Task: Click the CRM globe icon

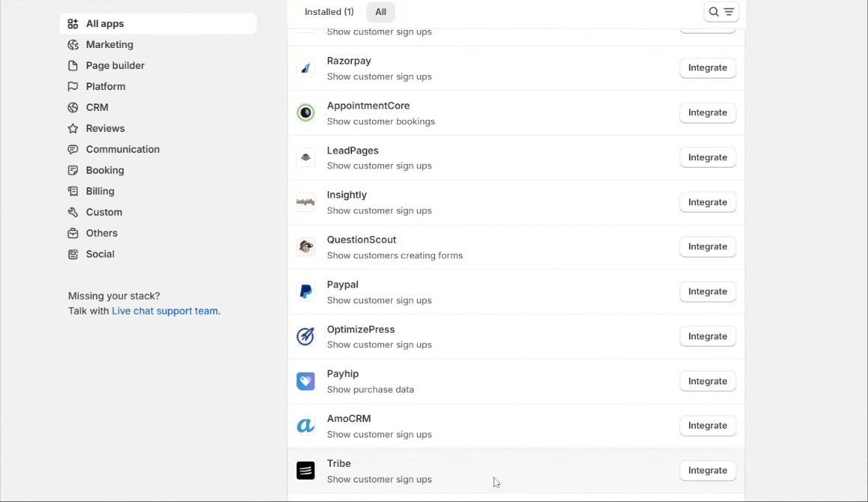Action: click(x=73, y=107)
